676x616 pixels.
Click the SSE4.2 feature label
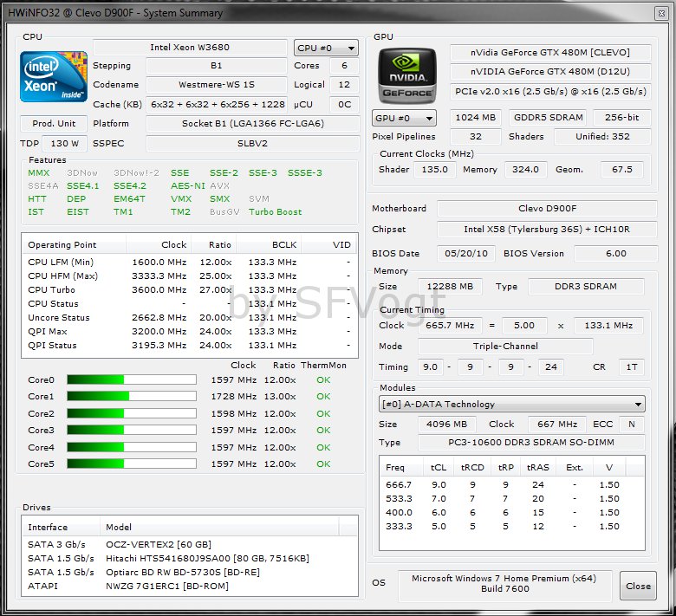[130, 185]
